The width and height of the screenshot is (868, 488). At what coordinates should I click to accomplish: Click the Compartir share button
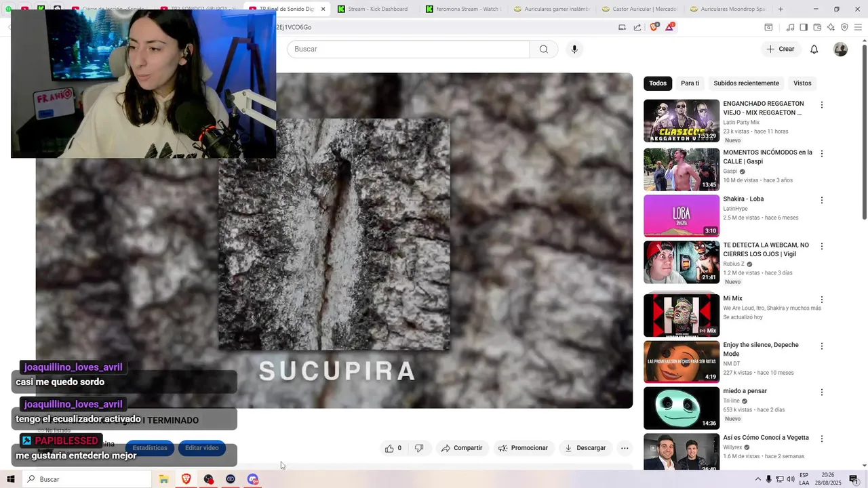(462, 448)
